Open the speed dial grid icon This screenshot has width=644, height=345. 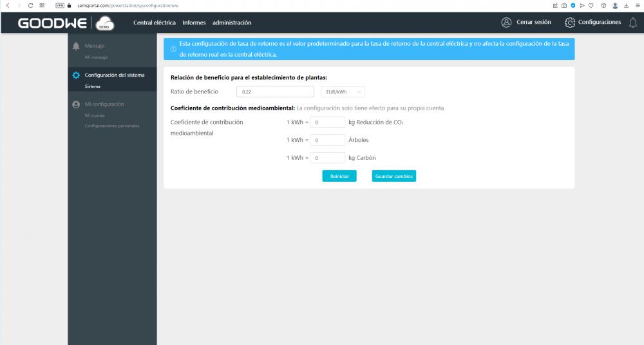42,5
